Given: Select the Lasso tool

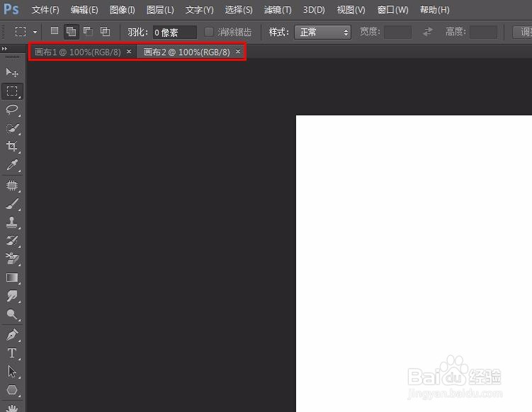Looking at the screenshot, I should point(12,109).
